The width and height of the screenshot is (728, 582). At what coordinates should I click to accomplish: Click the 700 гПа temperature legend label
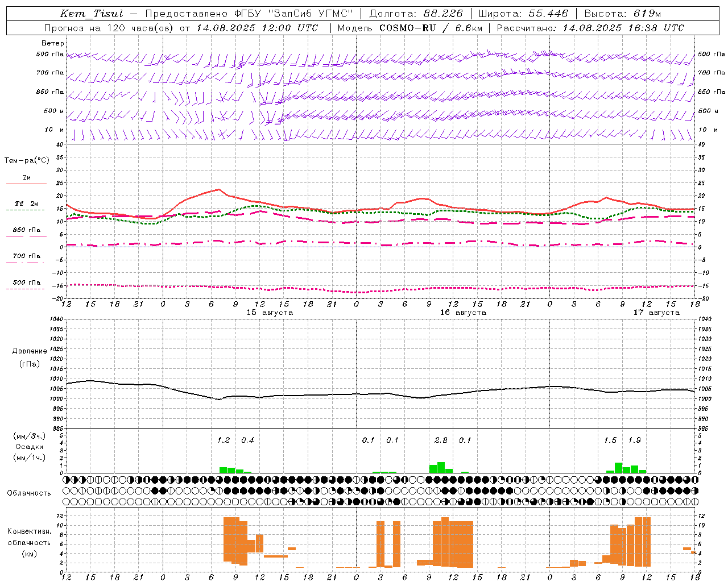(27, 256)
